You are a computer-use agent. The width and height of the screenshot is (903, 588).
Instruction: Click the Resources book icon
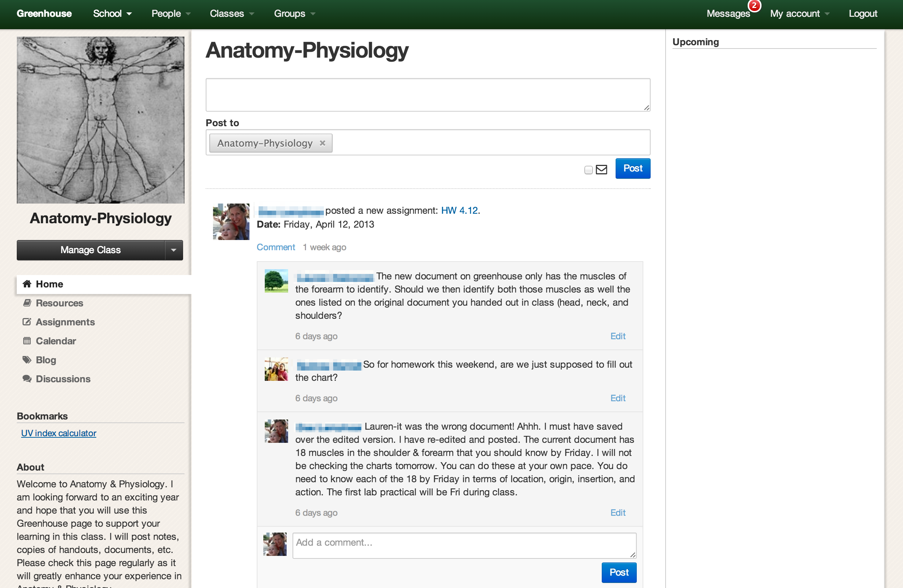click(x=27, y=303)
